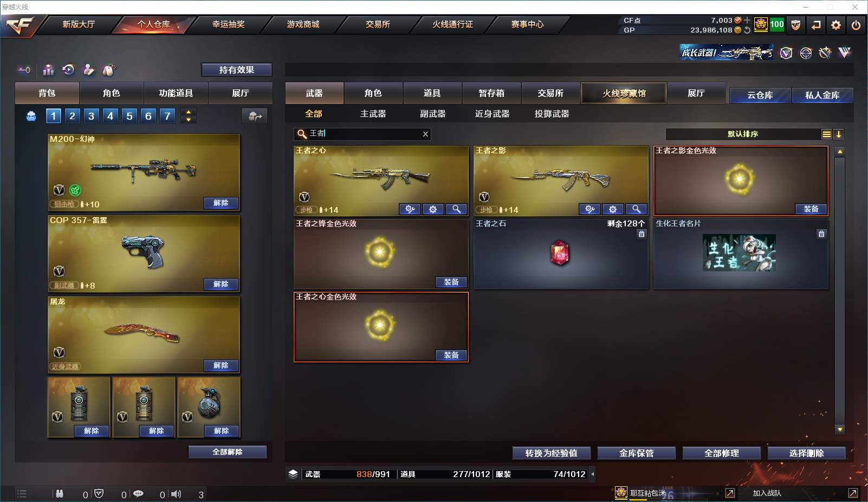The height and width of the screenshot is (502, 868).
Task: Expand the inventory count bar arrow
Action: 592,474
